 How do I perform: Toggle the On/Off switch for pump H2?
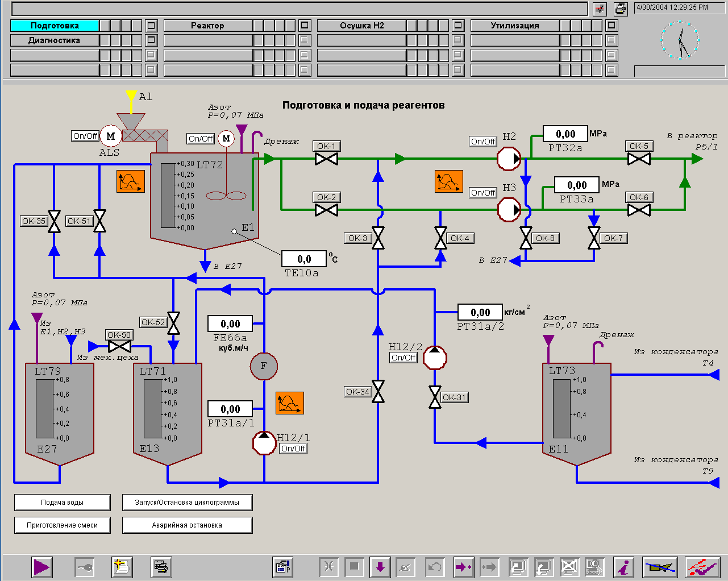click(x=483, y=142)
